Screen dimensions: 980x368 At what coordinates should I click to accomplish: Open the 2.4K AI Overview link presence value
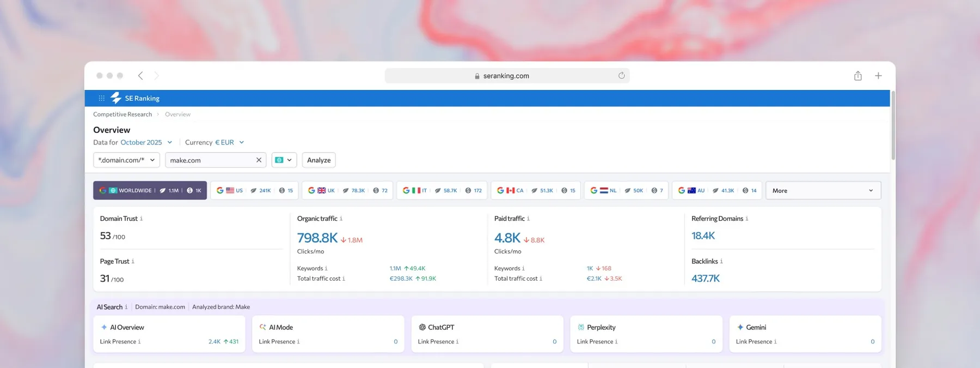tap(215, 342)
